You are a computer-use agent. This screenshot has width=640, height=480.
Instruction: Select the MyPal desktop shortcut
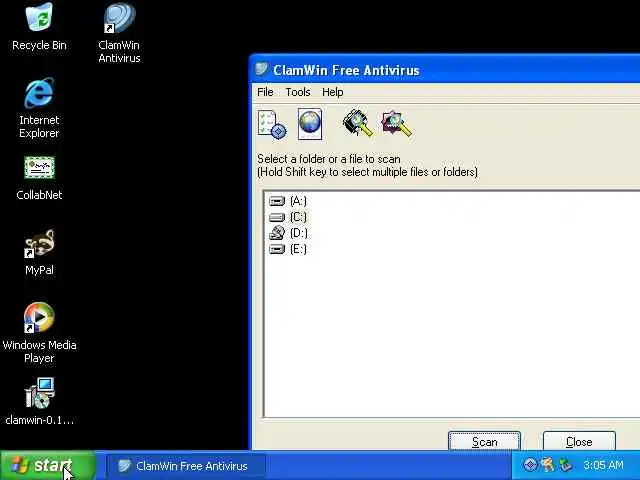39,253
